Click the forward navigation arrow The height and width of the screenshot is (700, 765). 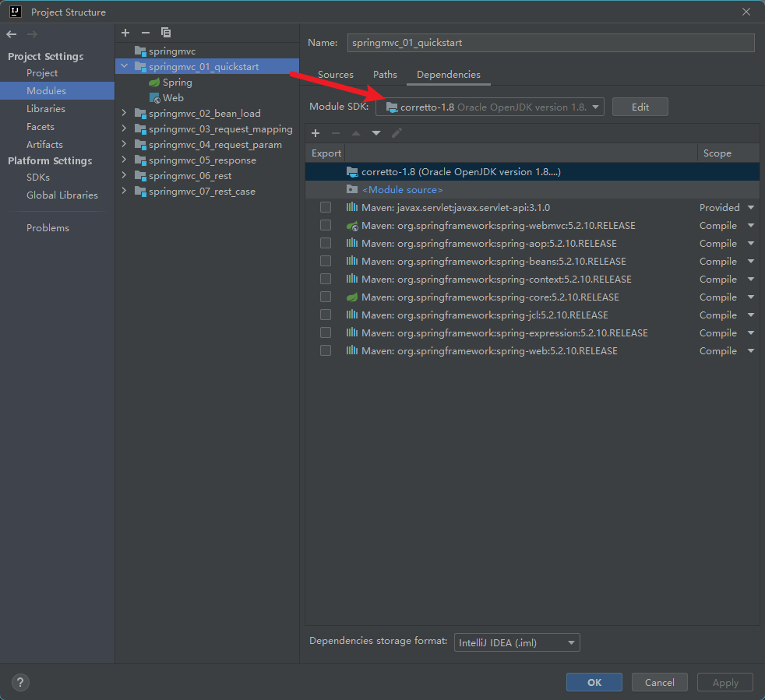(x=32, y=34)
